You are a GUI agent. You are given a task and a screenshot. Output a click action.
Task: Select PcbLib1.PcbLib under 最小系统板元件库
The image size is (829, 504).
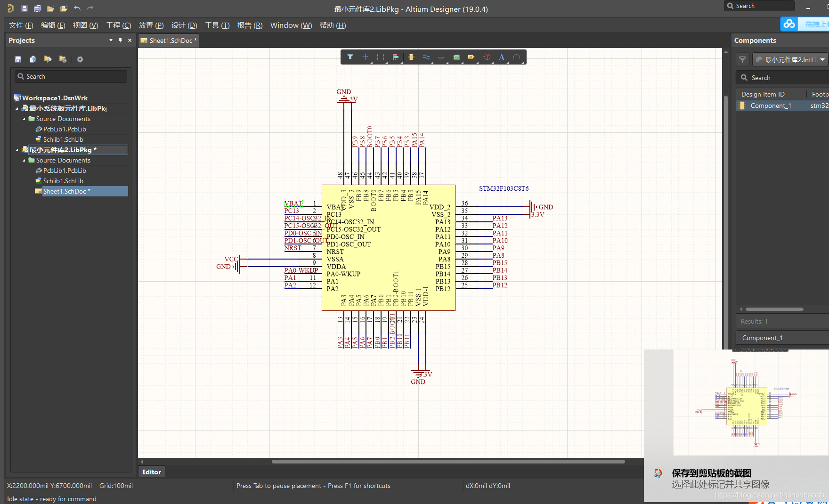pyautogui.click(x=65, y=129)
